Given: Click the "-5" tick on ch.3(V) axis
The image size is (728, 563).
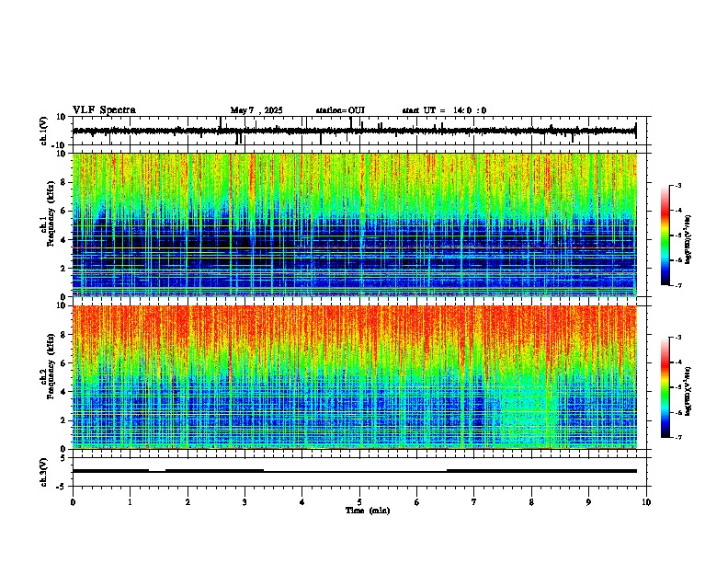Looking at the screenshot, I should point(62,487).
